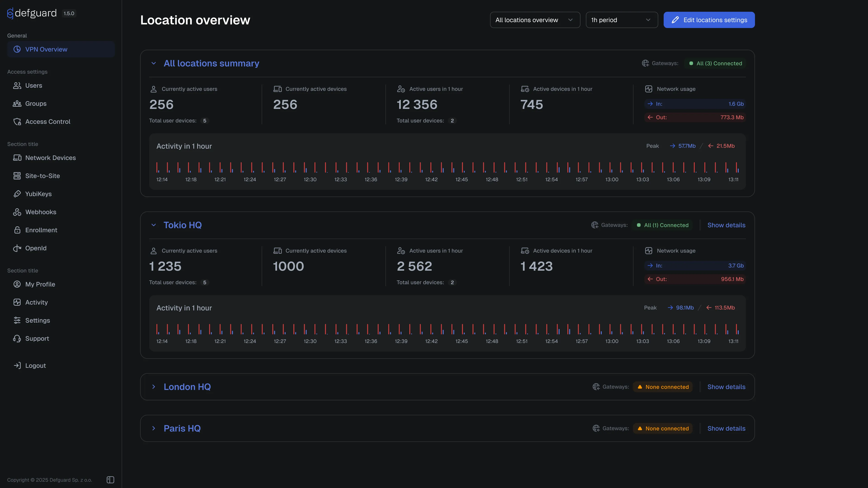The image size is (868, 488).
Task: Click the YubiKeys key icon
Action: tap(17, 194)
